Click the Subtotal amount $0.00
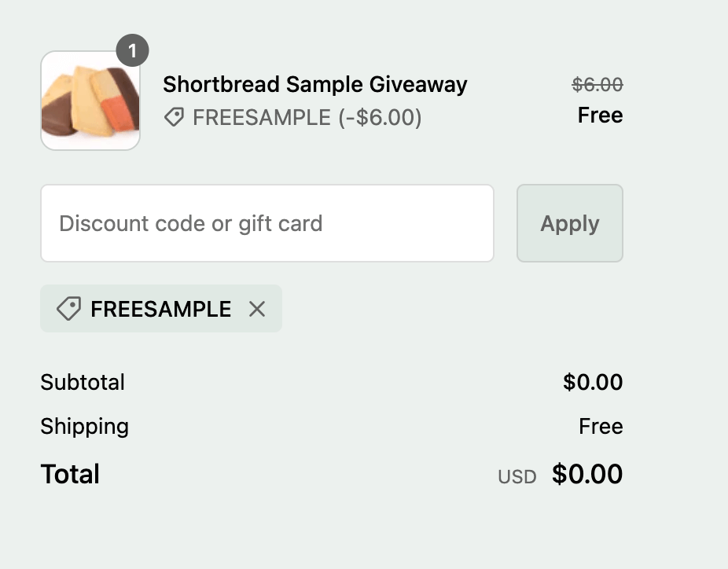The image size is (728, 569). point(593,383)
